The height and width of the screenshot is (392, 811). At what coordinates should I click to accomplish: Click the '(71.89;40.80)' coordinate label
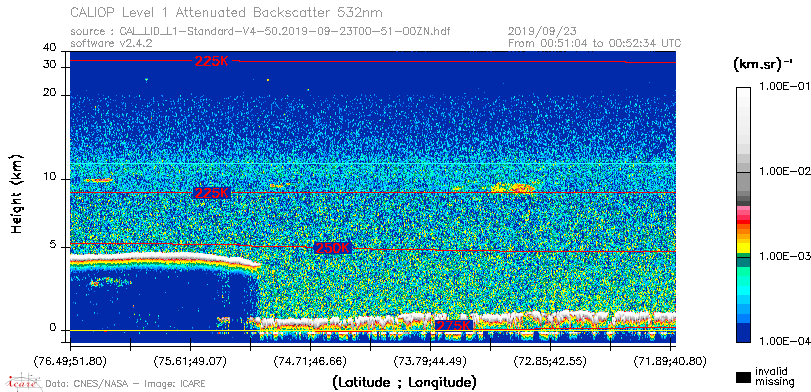(670, 360)
